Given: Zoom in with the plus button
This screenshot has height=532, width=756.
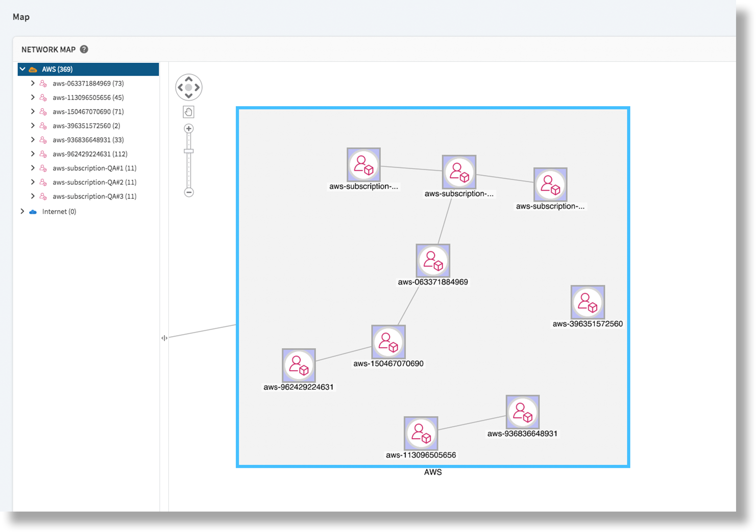Looking at the screenshot, I should click(189, 129).
